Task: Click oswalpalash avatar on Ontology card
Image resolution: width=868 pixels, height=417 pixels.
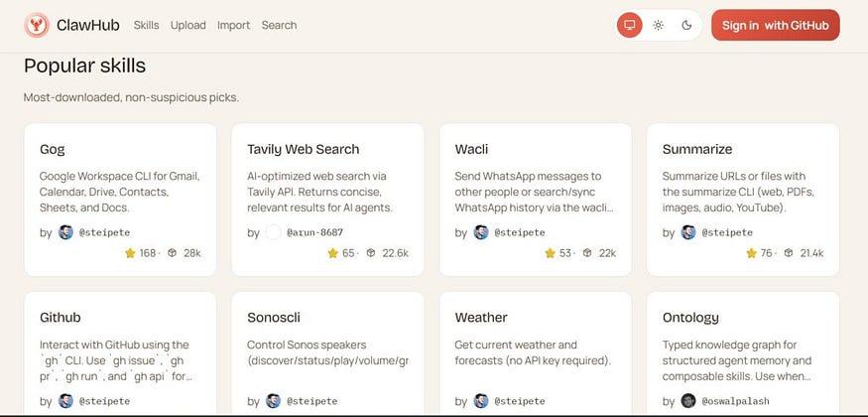Action: 688,401
